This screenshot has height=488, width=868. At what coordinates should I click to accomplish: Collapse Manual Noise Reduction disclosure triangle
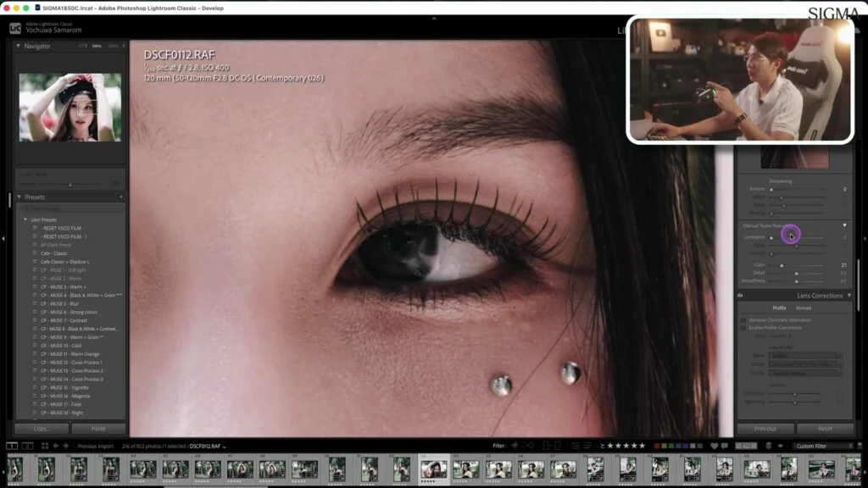pyautogui.click(x=845, y=225)
